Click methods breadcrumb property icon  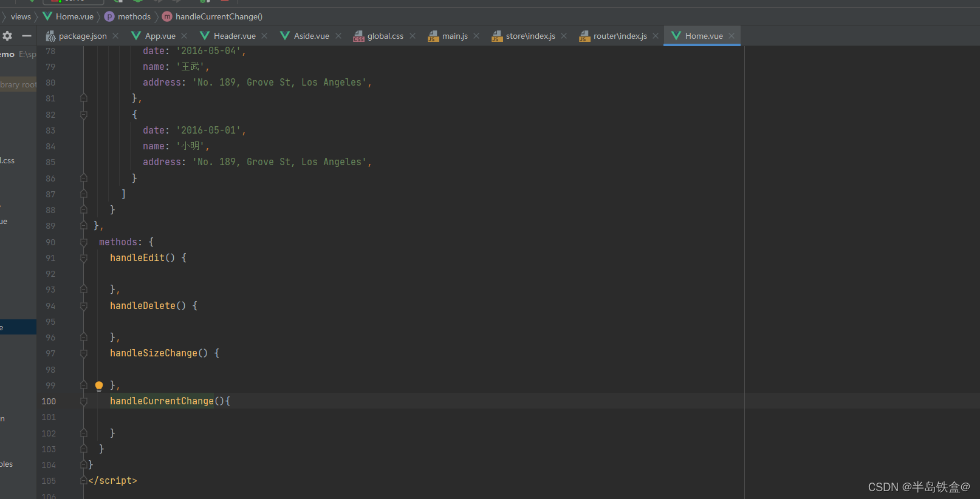coord(109,16)
